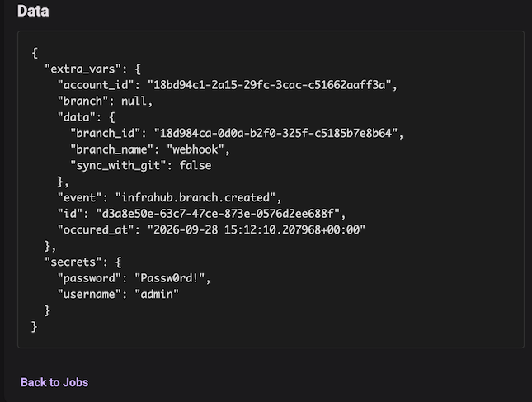
Task: Click the branch_name "webhook" value
Action: click(x=195, y=149)
